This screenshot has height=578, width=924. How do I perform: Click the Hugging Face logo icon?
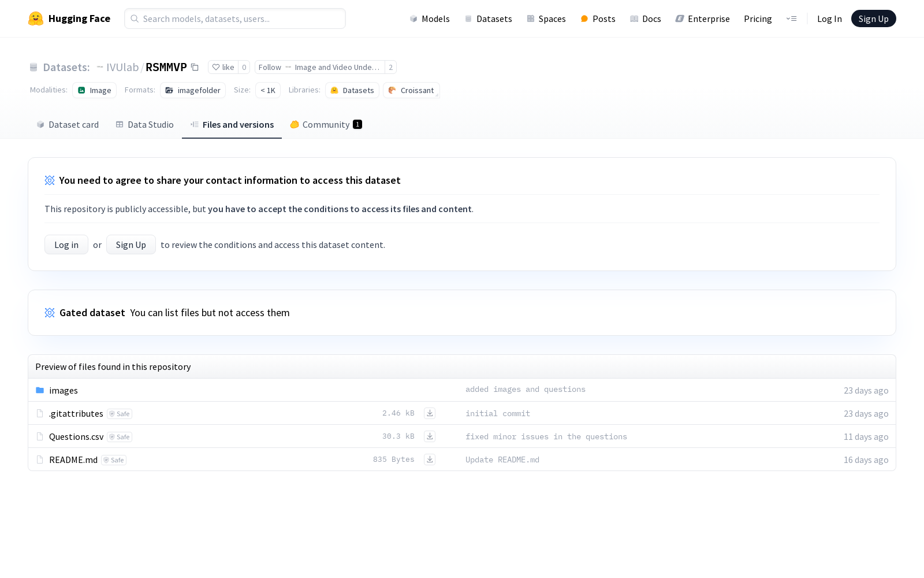(36, 18)
